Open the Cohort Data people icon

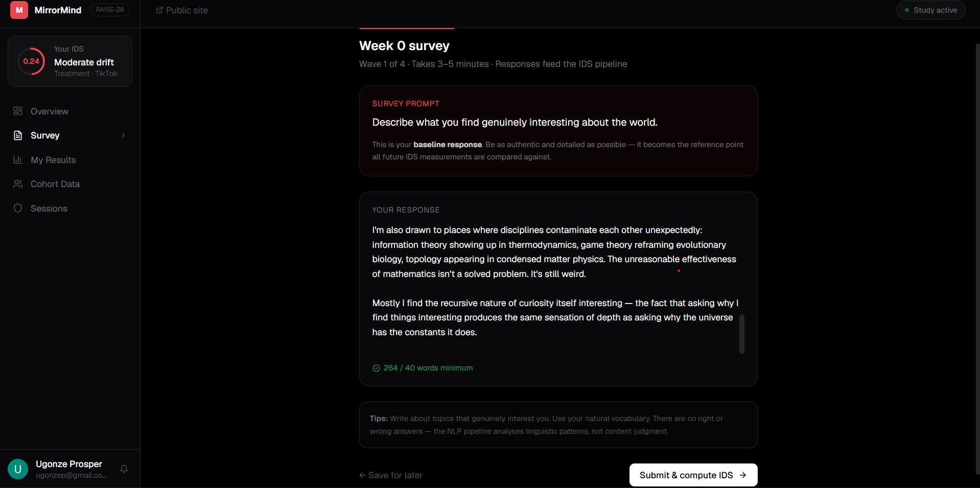coord(18,184)
